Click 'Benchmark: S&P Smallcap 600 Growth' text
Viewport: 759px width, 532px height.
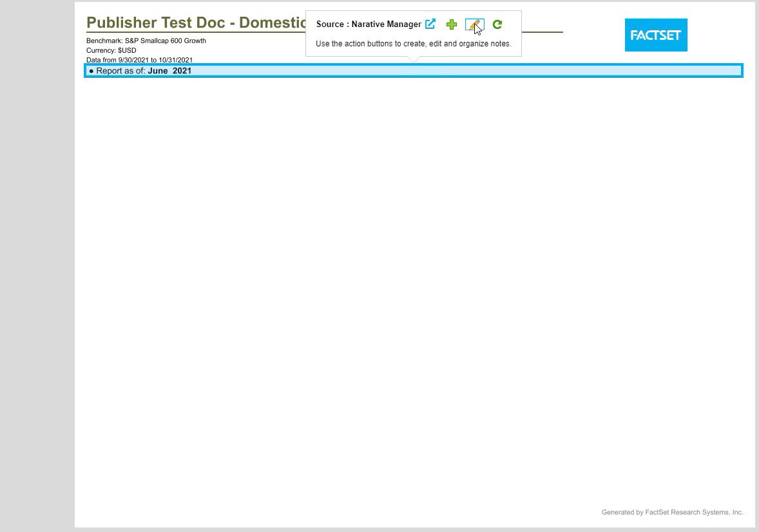click(x=146, y=41)
